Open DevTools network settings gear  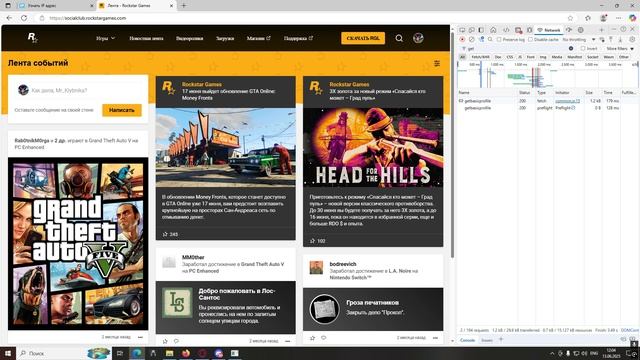tap(632, 40)
